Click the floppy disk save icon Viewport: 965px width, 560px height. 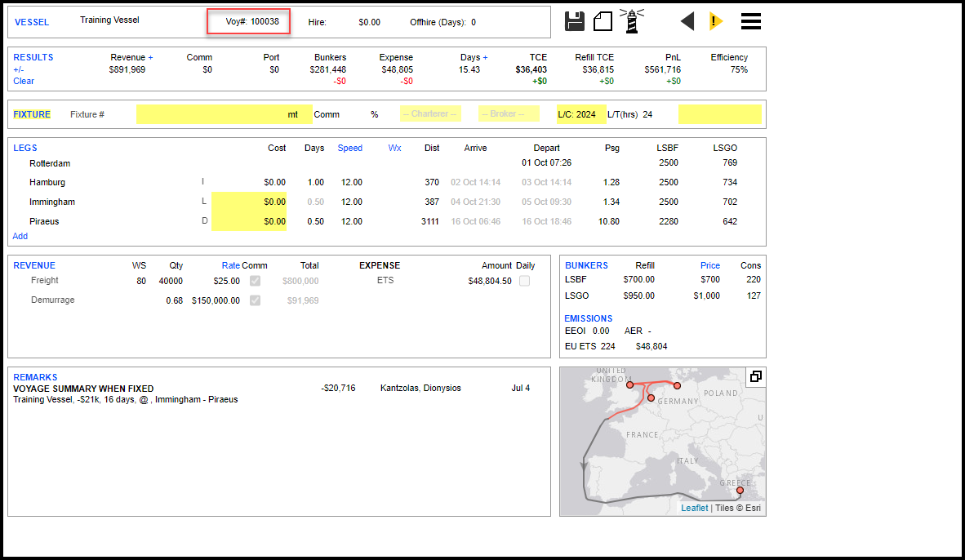pos(575,21)
